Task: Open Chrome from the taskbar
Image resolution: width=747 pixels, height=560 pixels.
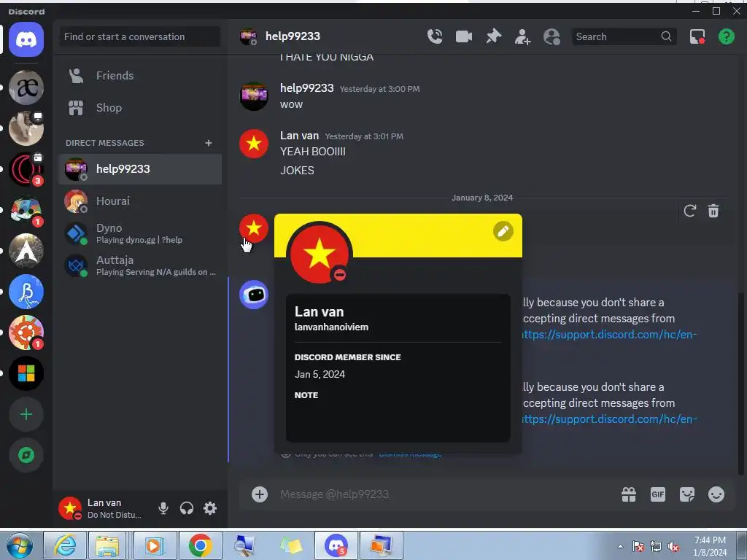Action: pyautogui.click(x=200, y=545)
